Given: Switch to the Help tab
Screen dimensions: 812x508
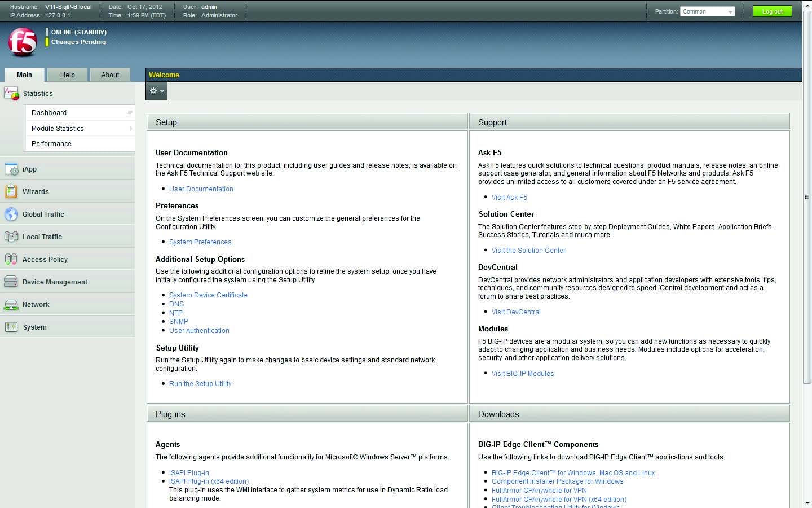Looking at the screenshot, I should [x=67, y=75].
